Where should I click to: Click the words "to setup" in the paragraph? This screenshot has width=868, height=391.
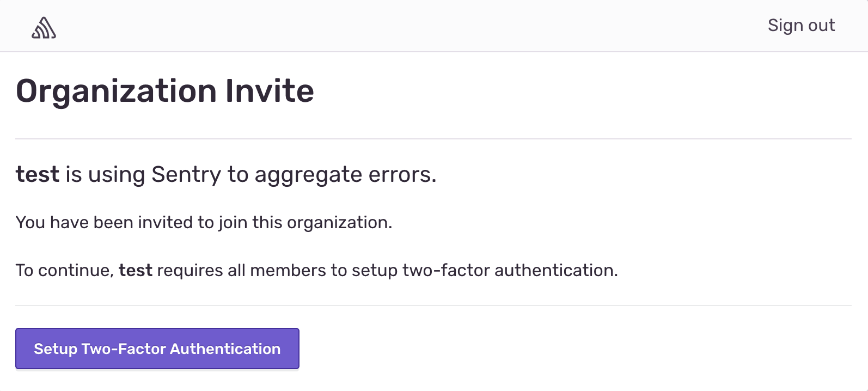tap(375, 271)
